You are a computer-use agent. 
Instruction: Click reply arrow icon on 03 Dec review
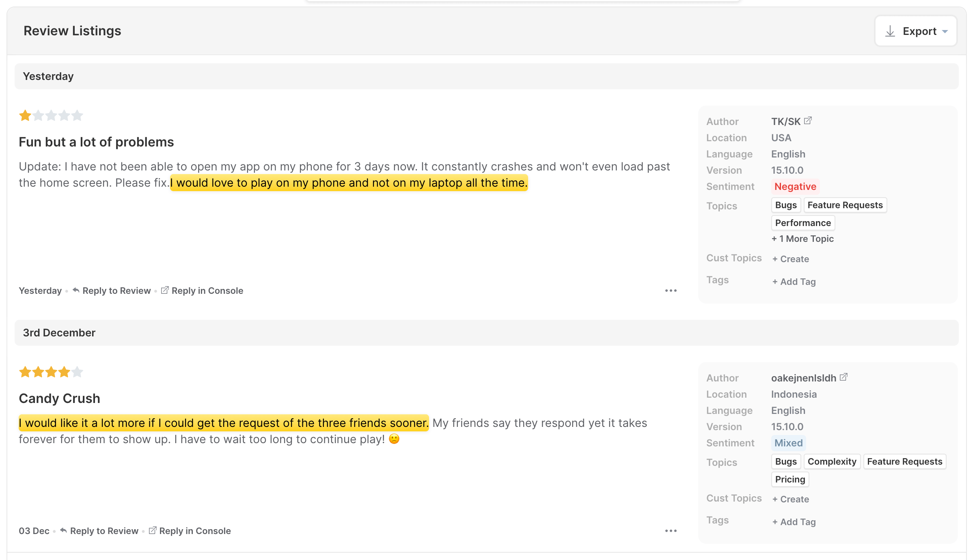[x=63, y=530]
